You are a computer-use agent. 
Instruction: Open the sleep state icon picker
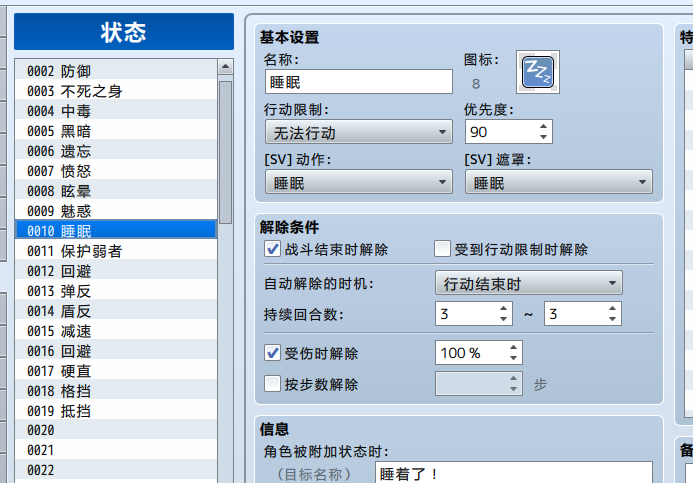point(537,72)
